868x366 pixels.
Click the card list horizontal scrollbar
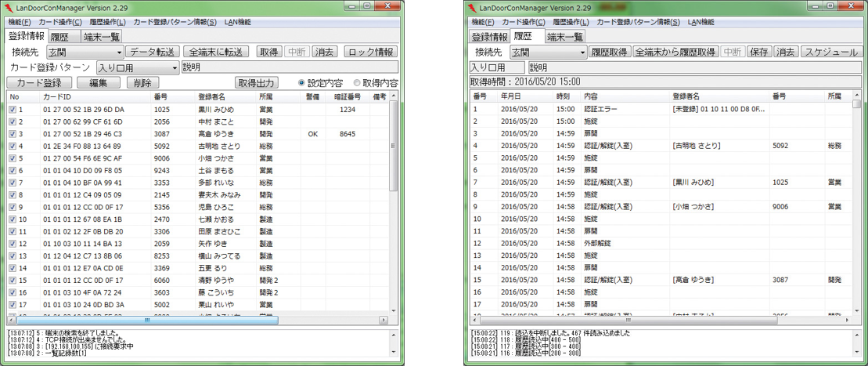coord(147,321)
